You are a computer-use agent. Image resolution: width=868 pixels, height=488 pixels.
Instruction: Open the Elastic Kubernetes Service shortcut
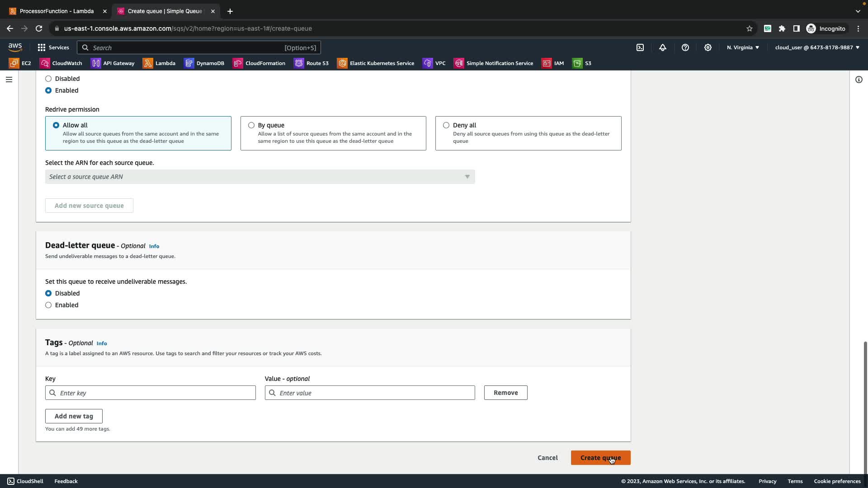376,63
